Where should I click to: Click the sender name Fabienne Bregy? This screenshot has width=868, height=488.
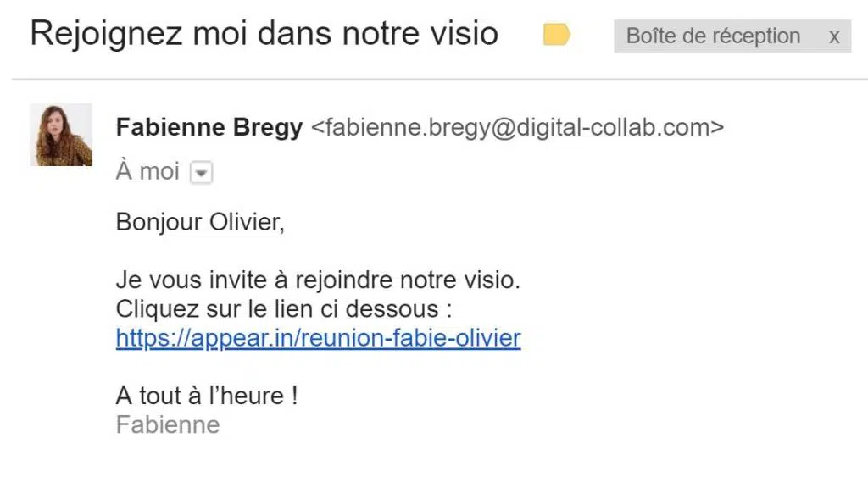(209, 127)
